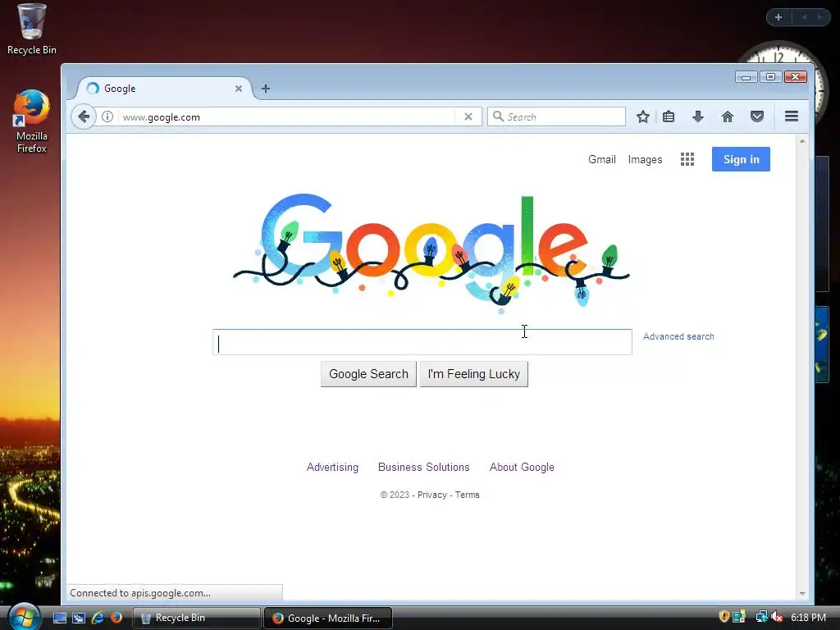Click the search magnifier icon in toolbar
This screenshot has width=840, height=630.
(x=498, y=116)
